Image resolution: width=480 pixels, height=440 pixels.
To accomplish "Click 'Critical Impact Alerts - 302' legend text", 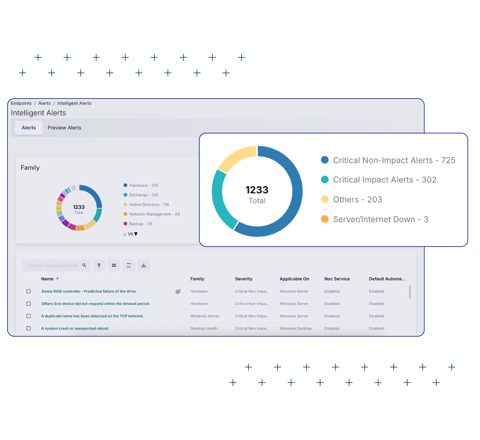I will [x=385, y=180].
